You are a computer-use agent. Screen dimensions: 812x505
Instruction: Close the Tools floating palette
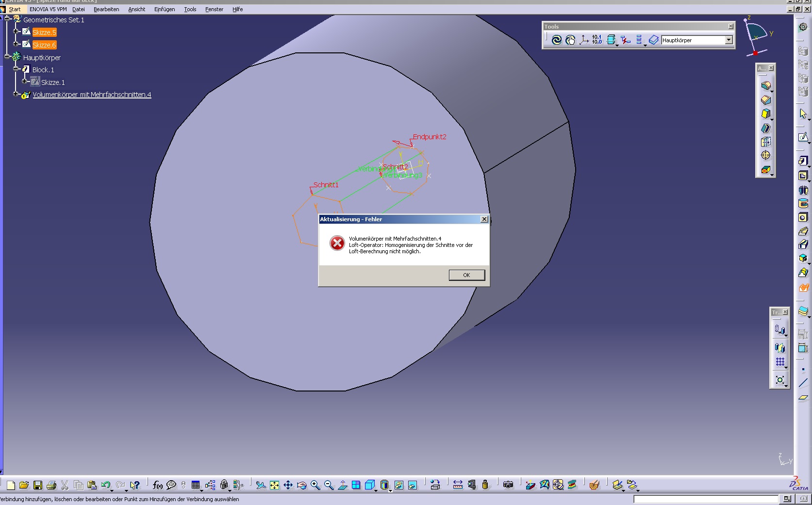point(730,26)
